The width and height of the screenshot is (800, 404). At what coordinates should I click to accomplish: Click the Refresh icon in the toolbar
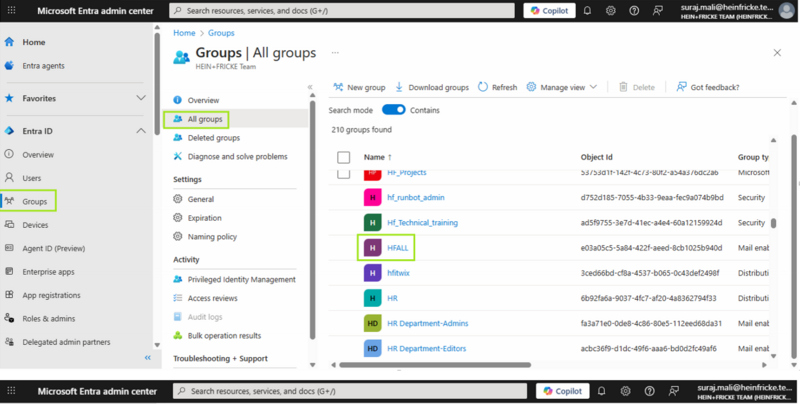click(483, 87)
